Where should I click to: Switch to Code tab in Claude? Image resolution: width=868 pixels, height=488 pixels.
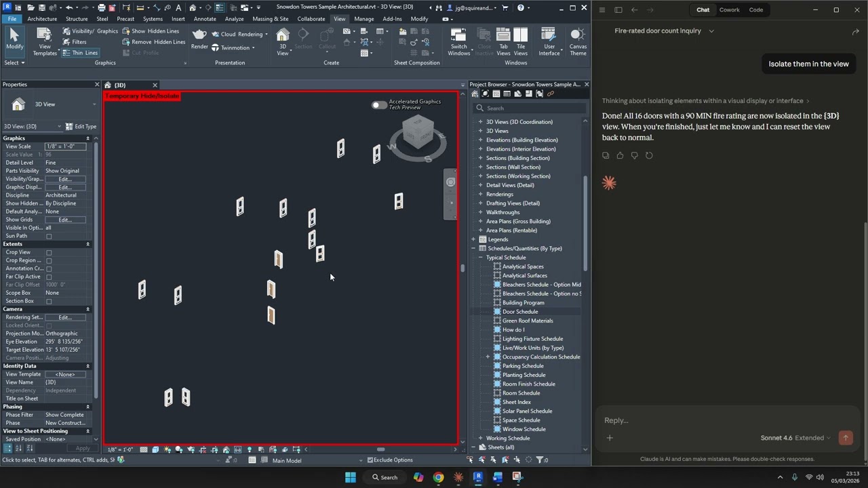click(755, 9)
